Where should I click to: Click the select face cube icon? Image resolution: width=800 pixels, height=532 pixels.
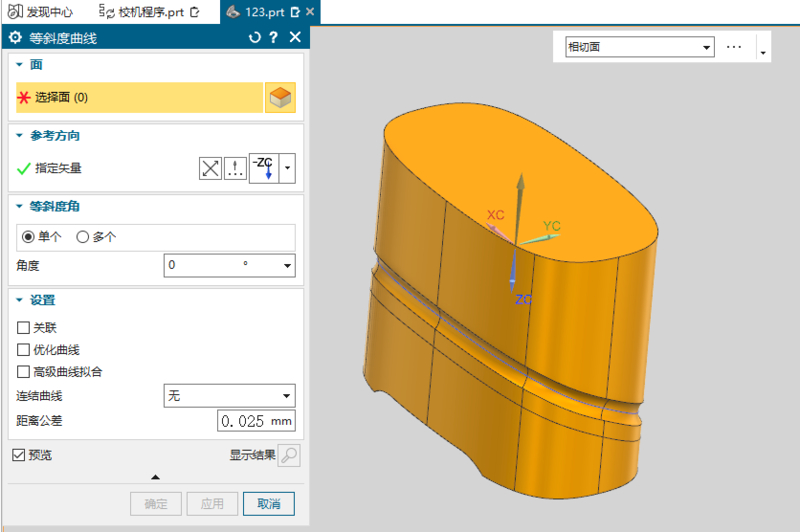tap(280, 98)
